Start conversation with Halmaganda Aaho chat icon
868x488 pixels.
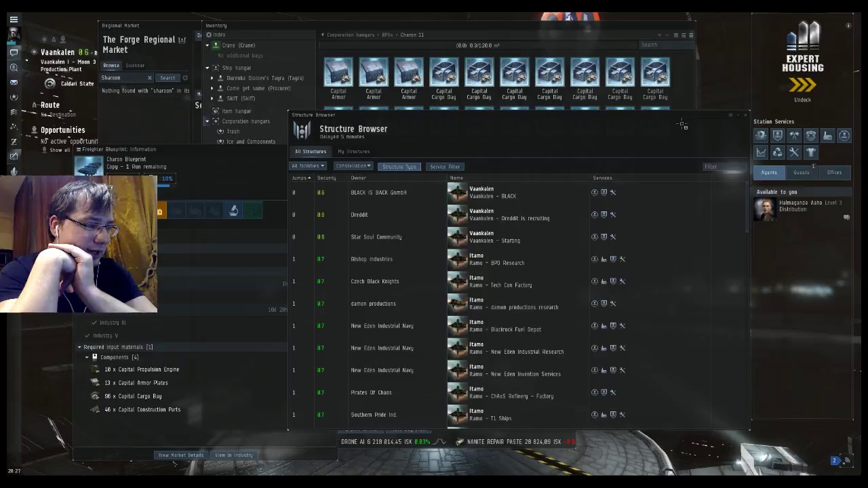(846, 217)
